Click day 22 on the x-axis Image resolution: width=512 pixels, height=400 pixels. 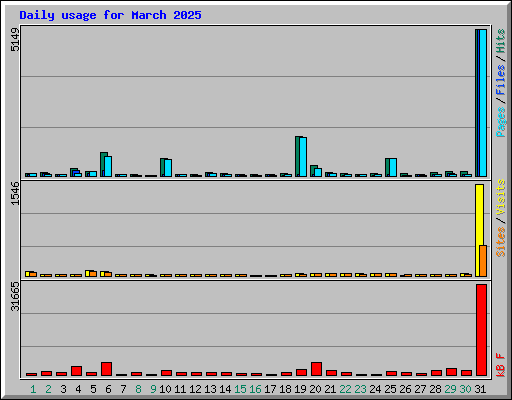345,389
